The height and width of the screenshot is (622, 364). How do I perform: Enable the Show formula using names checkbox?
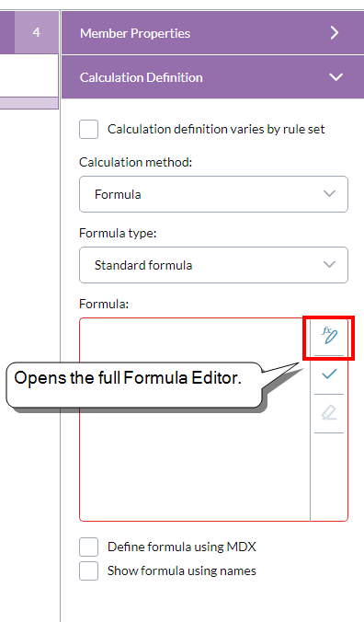tap(89, 570)
